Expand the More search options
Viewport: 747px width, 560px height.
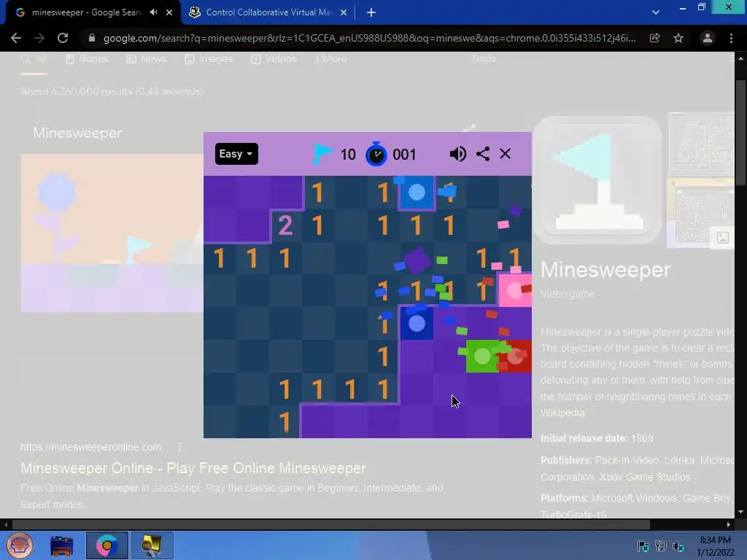pyautogui.click(x=330, y=59)
